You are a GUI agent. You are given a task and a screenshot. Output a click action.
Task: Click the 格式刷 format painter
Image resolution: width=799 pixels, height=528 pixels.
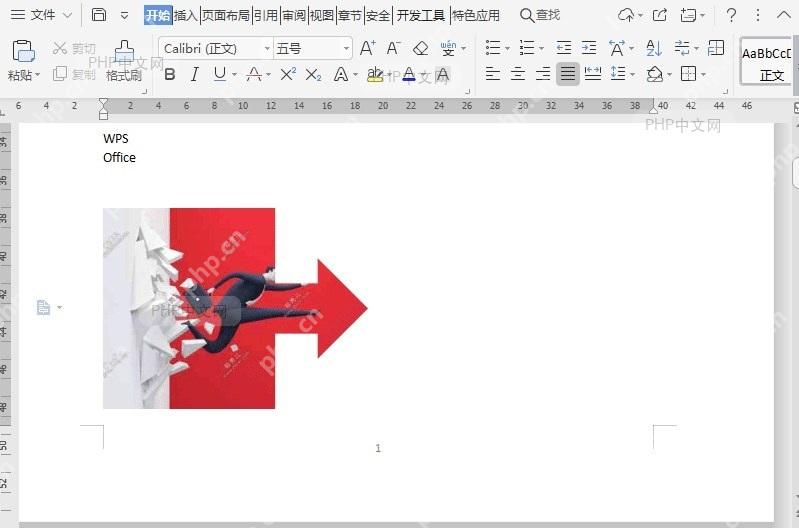[x=124, y=61]
